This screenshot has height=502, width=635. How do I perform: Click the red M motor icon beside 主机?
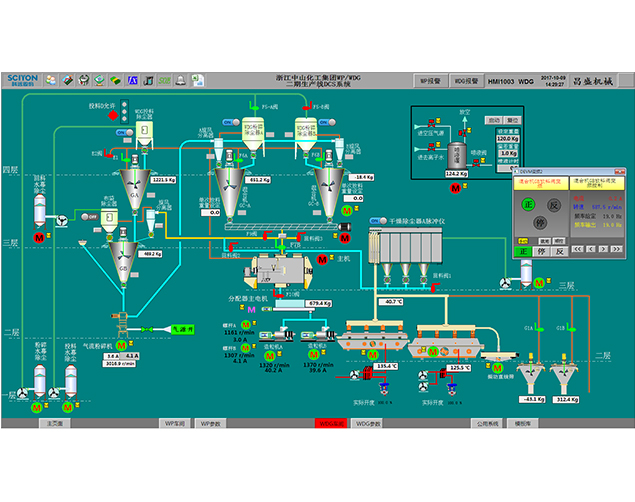click(320, 260)
